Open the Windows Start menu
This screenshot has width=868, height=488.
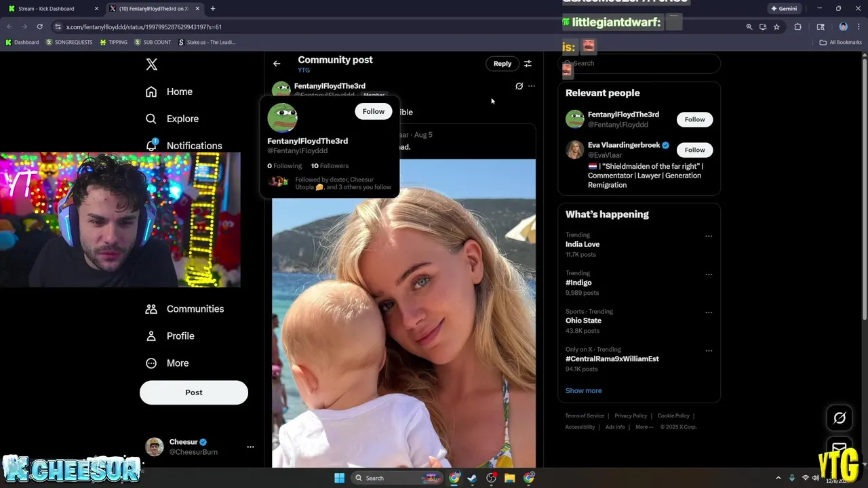click(339, 479)
